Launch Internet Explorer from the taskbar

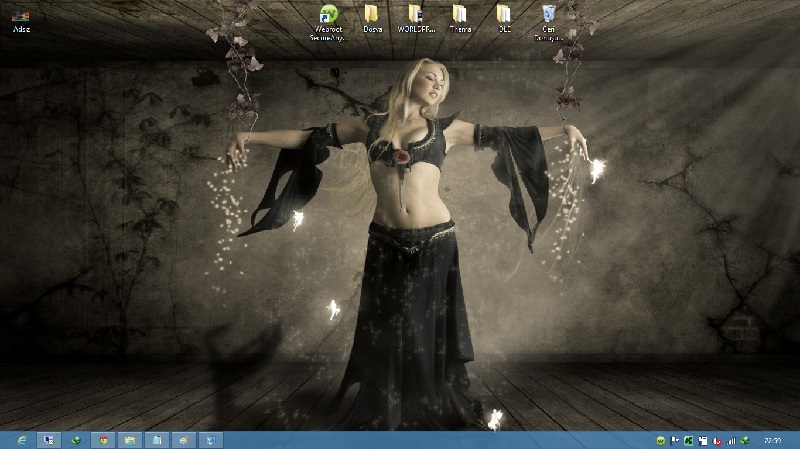[x=21, y=440]
